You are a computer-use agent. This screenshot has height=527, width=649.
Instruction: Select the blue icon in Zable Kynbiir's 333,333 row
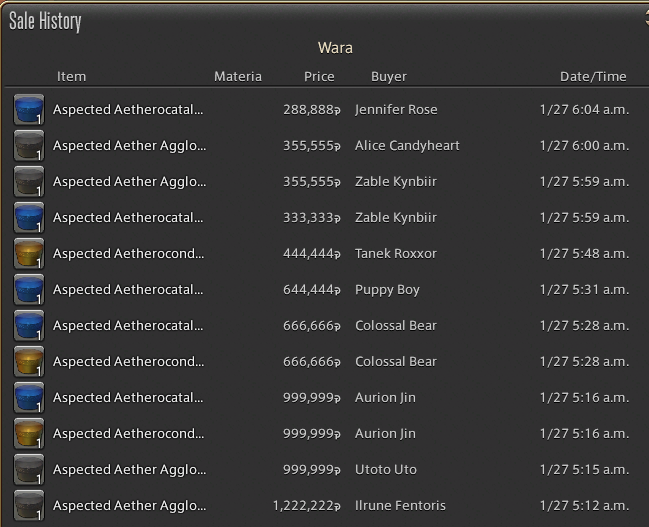click(x=29, y=218)
